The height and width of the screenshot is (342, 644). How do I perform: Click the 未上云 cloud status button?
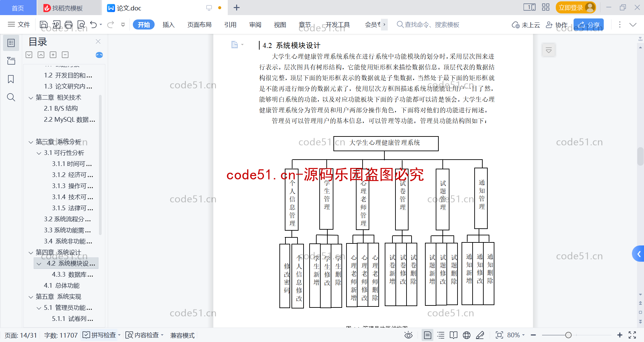(x=526, y=24)
